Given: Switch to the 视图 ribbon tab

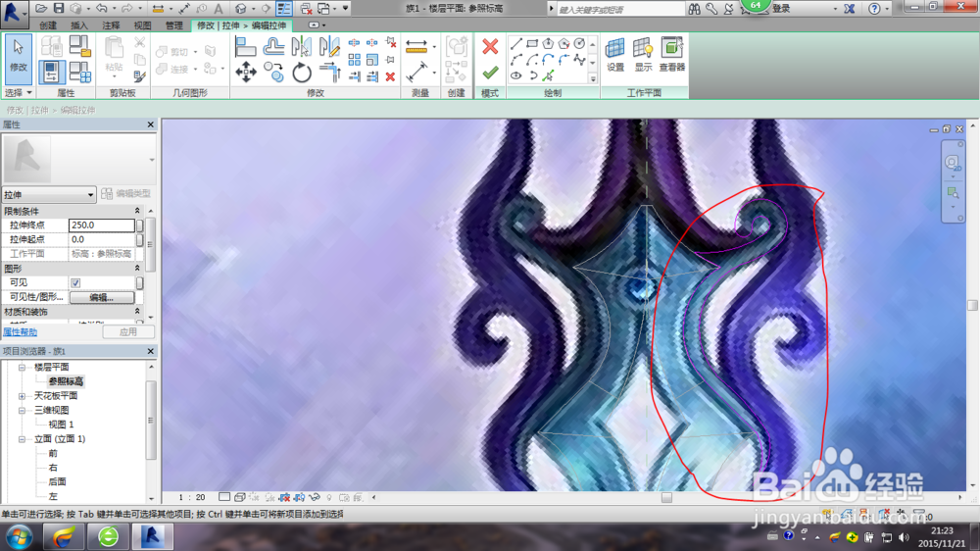Looking at the screenshot, I should [x=142, y=25].
